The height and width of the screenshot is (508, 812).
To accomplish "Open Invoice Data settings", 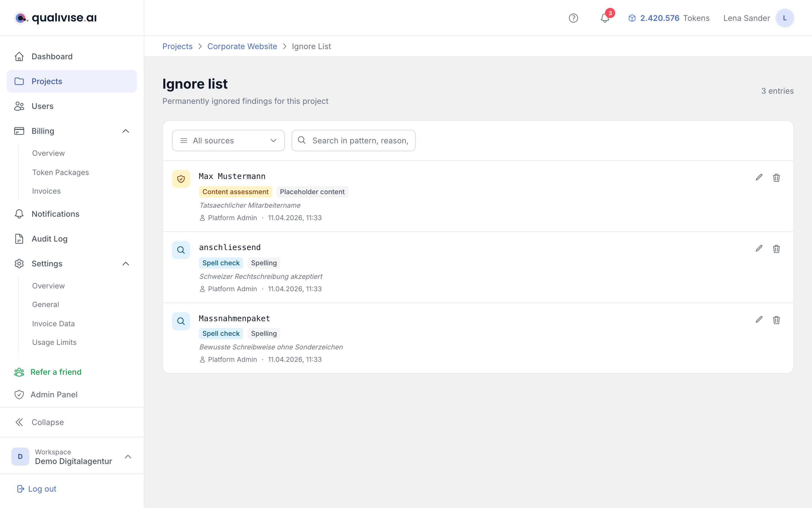I will pos(53,323).
